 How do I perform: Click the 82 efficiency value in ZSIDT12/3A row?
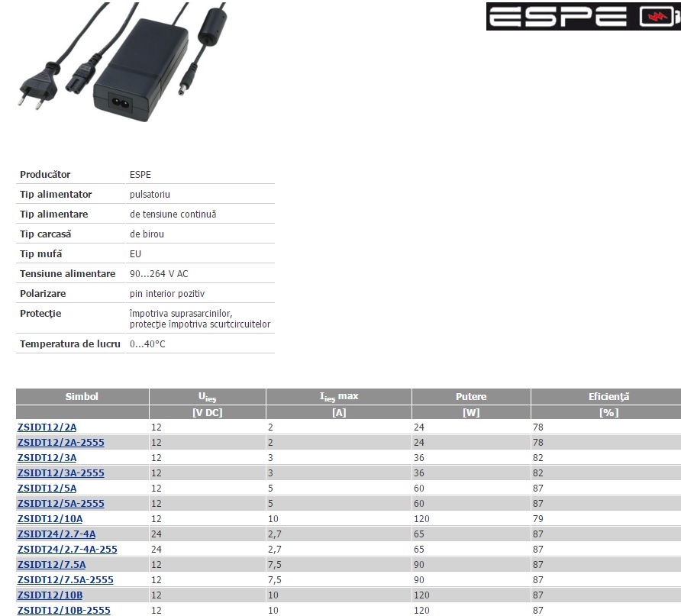(538, 457)
